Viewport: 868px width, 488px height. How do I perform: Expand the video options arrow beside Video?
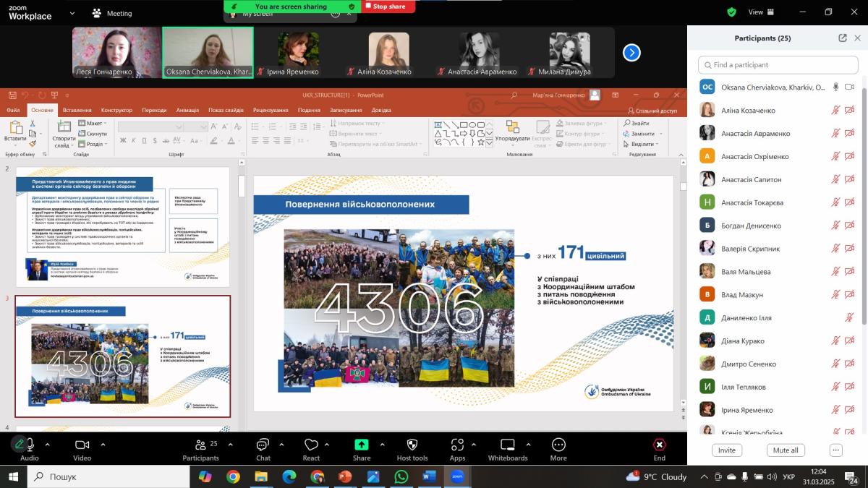[x=103, y=445]
